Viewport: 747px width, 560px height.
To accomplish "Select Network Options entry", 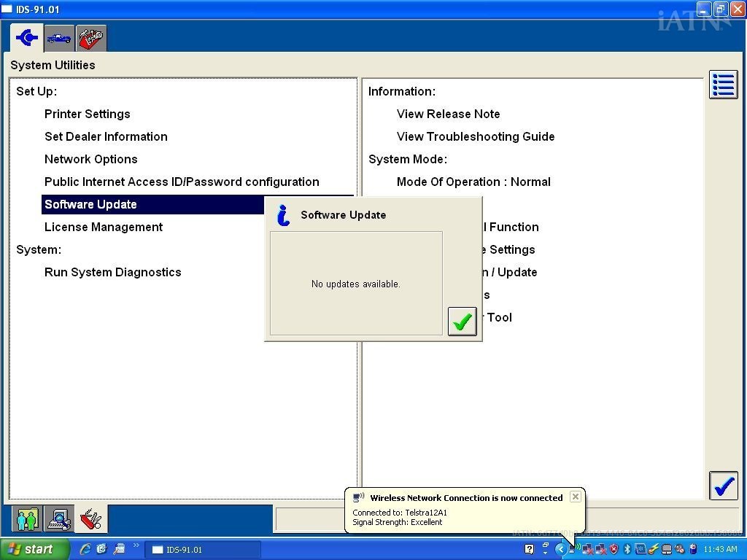I will (91, 159).
